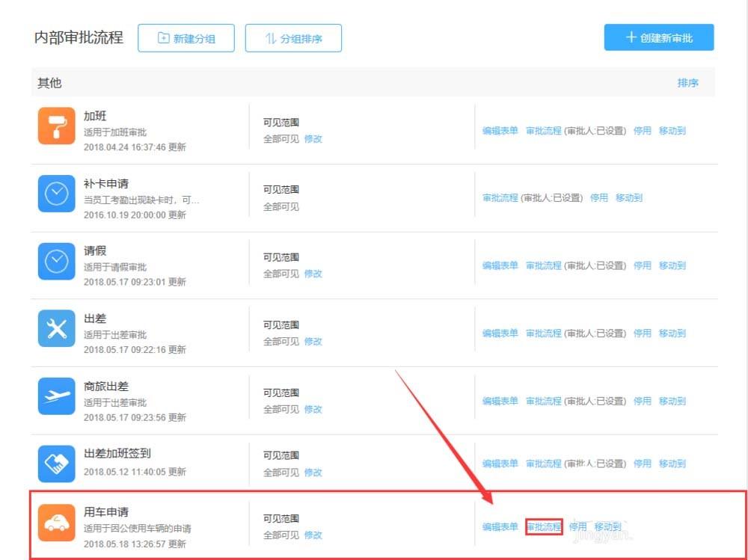Click the 分组排序 sort arrows icon
The image size is (748, 560).
271,37
